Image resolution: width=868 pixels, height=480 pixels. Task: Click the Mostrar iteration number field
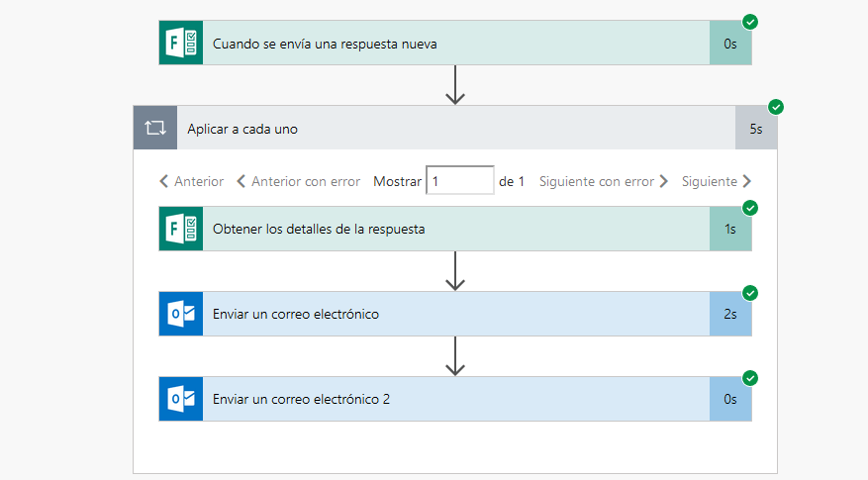pos(460,180)
